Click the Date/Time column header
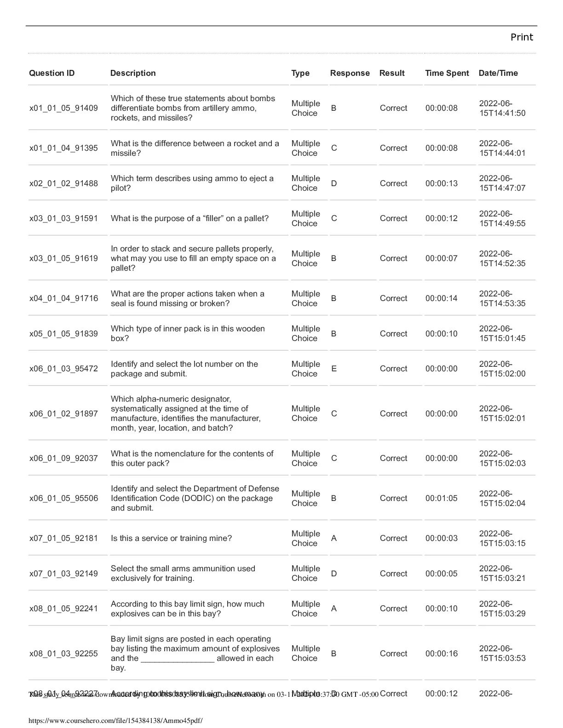Image resolution: width=563 pixels, height=728 pixels. click(x=498, y=73)
